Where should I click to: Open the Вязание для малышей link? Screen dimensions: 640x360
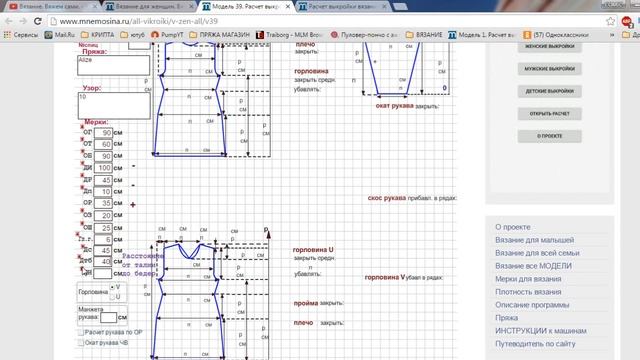click(534, 240)
